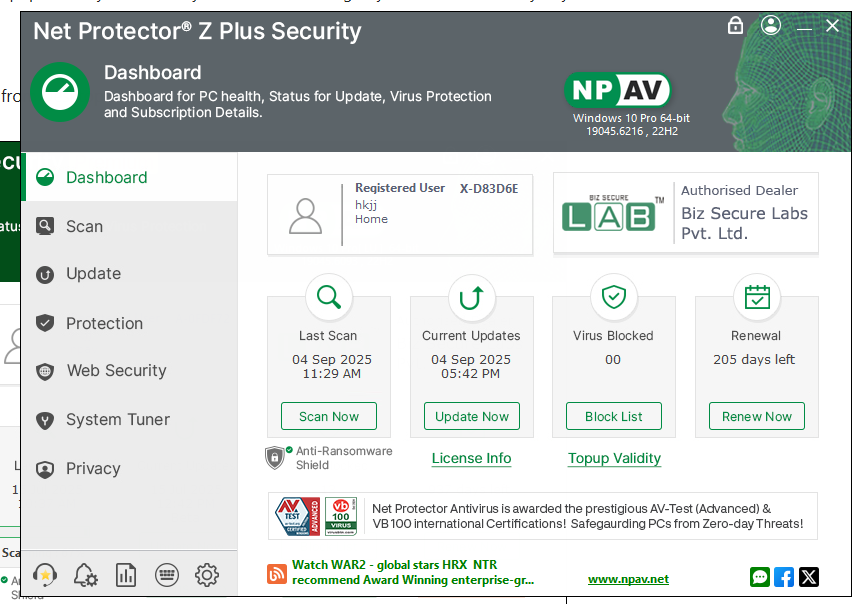Viewport: 862px width, 604px height.
Task: Click the Anti-Ransomware Shield icon
Action: pos(276,457)
